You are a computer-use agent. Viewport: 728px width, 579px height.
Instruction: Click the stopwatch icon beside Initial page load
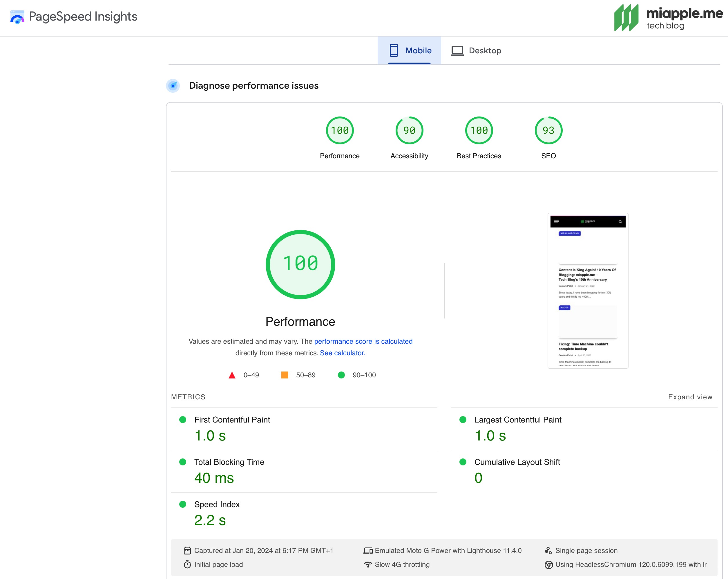(x=187, y=565)
